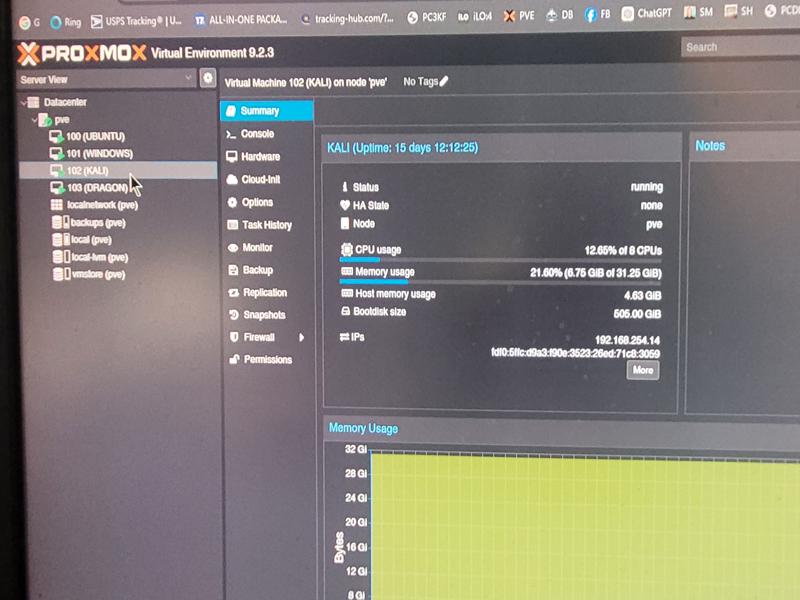Click the '506.00 GiB' bootdisk value
This screenshot has height=600, width=800.
click(x=637, y=313)
